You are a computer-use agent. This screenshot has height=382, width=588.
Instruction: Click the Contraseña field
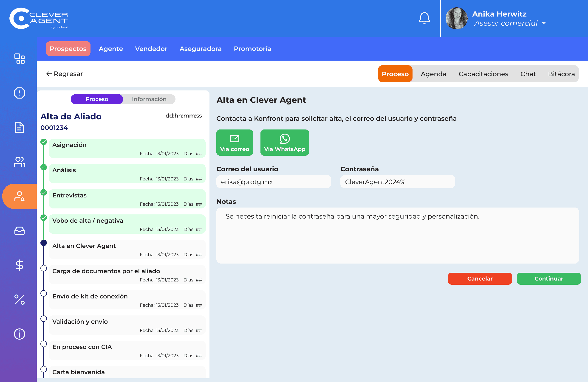click(x=398, y=182)
